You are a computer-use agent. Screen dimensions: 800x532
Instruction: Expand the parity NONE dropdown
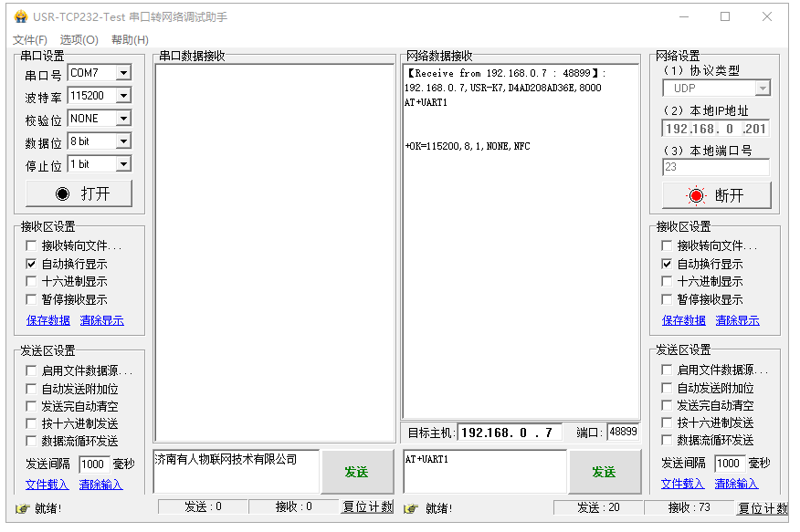pos(123,119)
